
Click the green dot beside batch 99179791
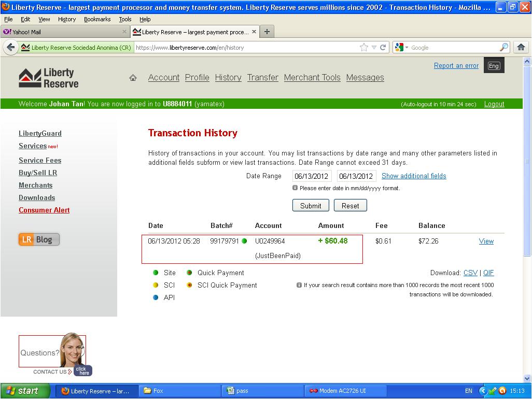click(244, 241)
